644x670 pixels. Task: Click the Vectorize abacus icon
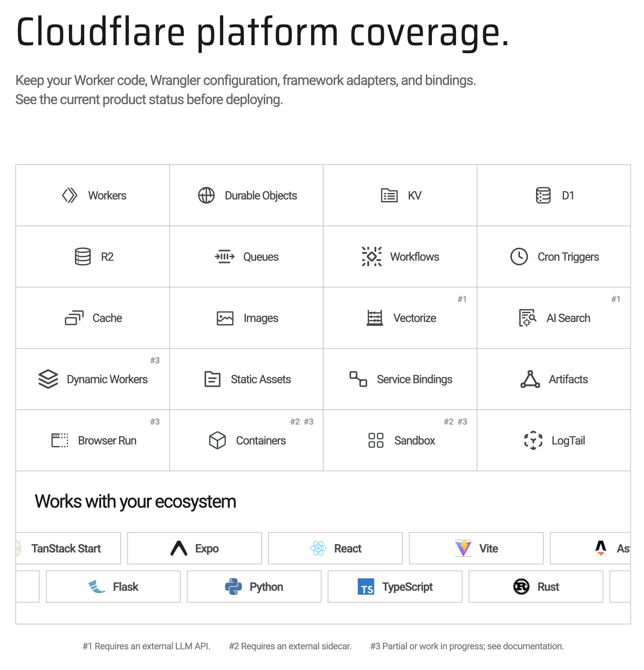point(374,318)
